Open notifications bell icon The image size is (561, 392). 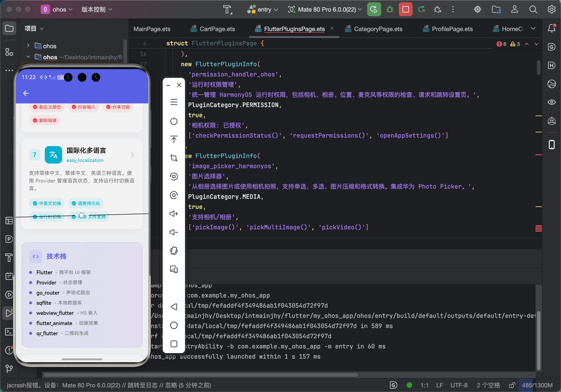click(x=551, y=28)
